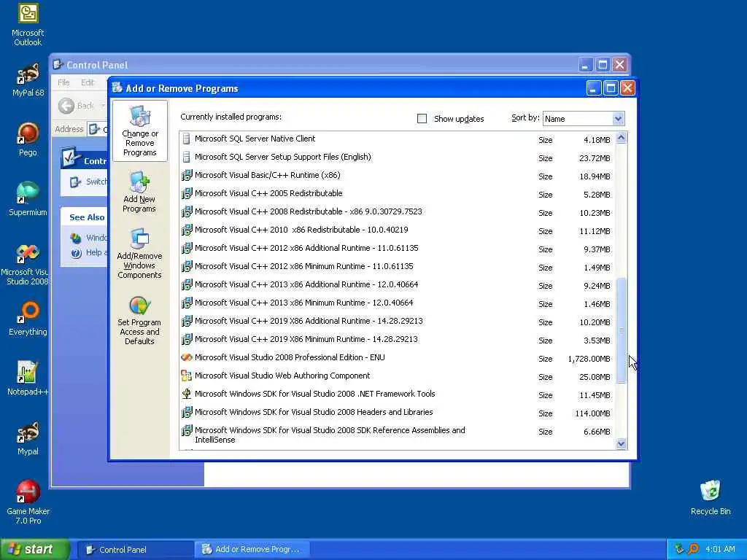Select Visual C++ 2010 x86 Redistributable entry

tap(398, 230)
